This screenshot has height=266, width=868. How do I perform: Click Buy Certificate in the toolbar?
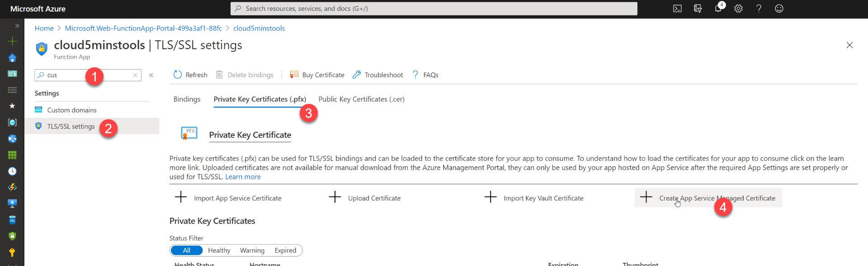[x=317, y=75]
